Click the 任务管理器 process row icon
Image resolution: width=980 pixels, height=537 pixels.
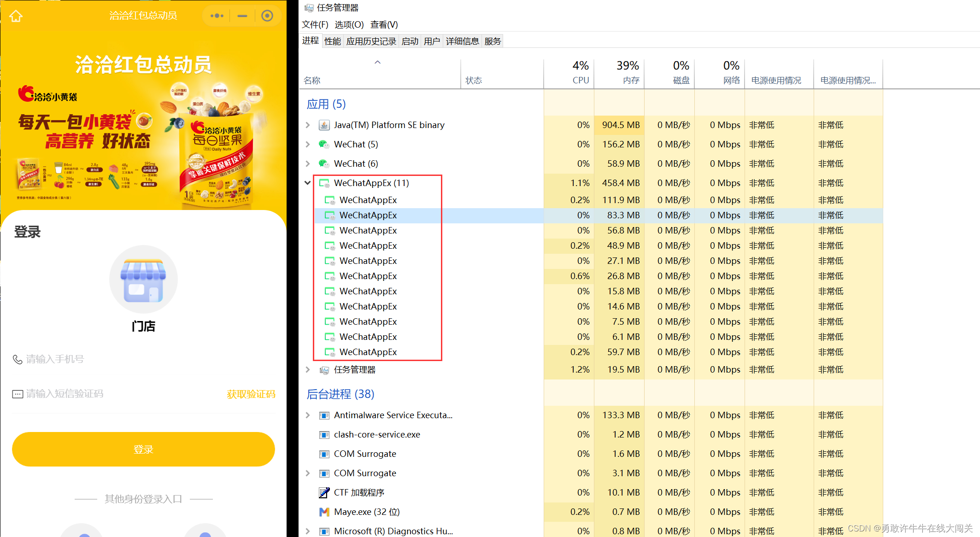click(324, 370)
